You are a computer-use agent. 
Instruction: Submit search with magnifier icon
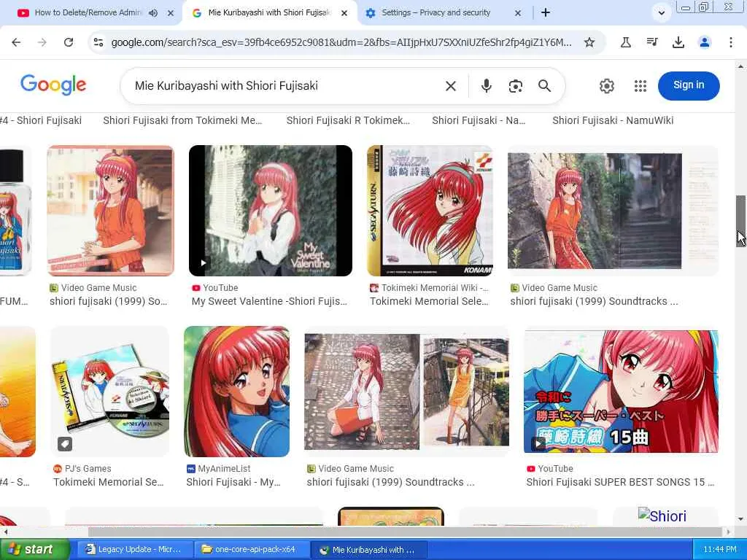point(544,86)
